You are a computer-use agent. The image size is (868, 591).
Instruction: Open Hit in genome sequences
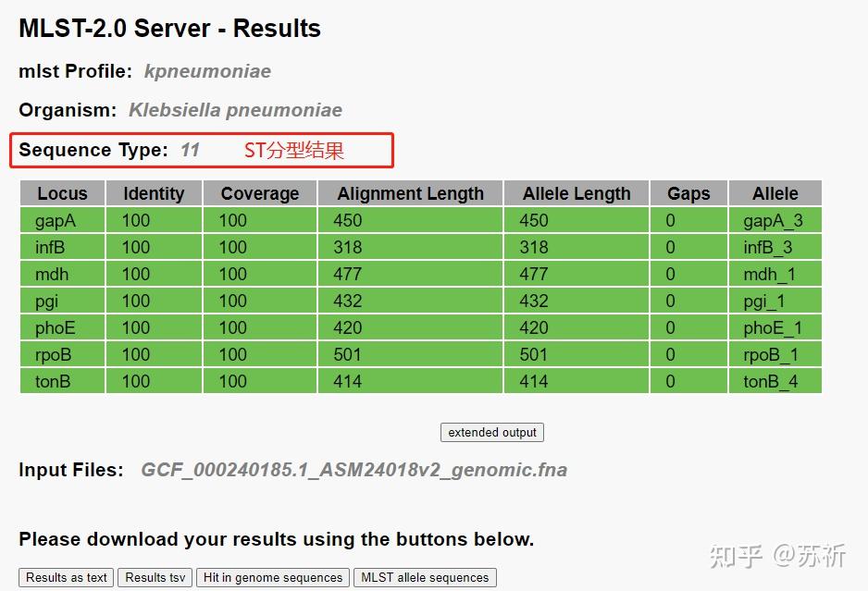pos(273,577)
